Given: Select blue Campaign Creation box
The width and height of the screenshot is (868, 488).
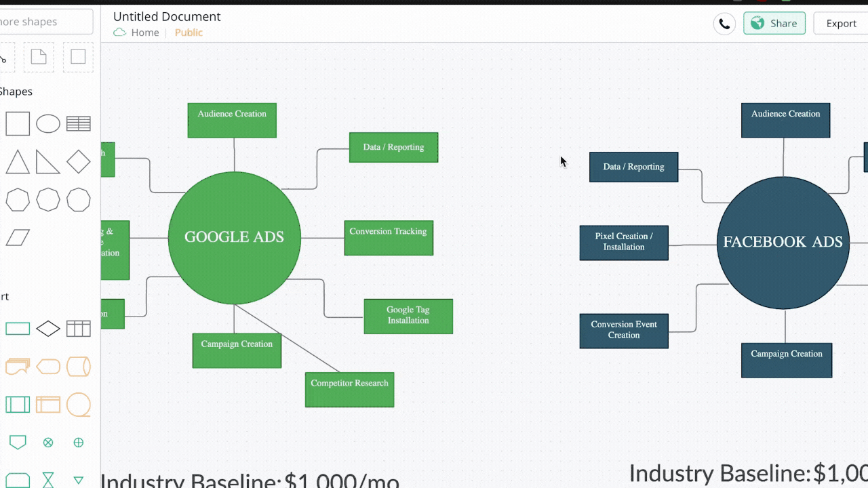Looking at the screenshot, I should pos(787,360).
